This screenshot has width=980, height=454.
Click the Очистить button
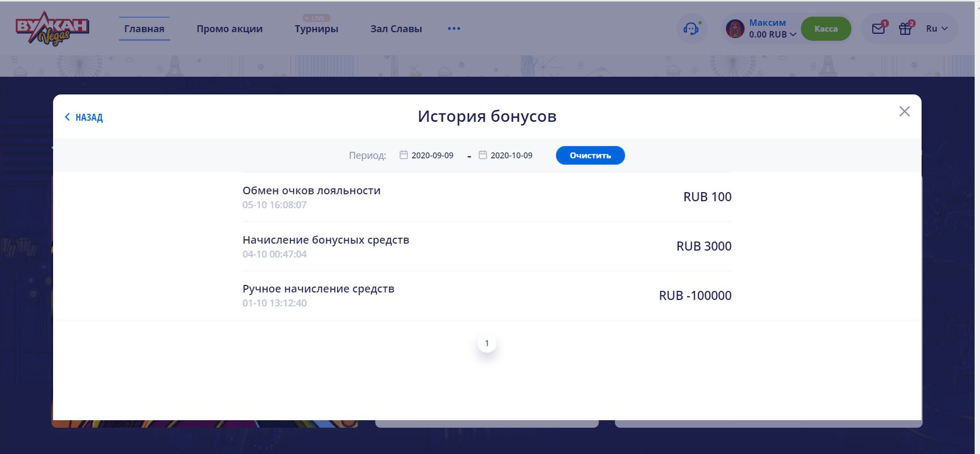coord(590,156)
